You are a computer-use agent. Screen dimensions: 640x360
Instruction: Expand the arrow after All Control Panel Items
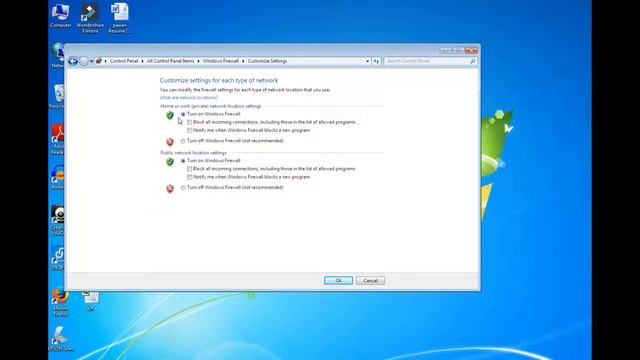198,61
